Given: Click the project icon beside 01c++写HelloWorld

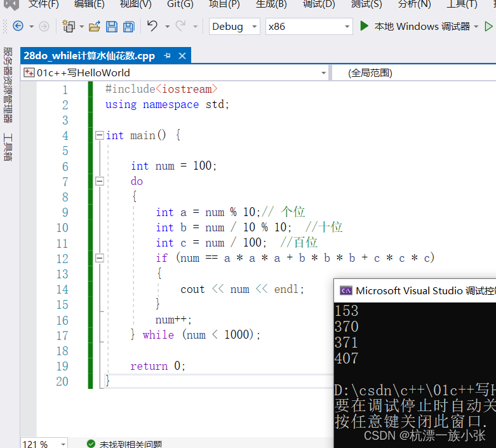Looking at the screenshot, I should click(29, 72).
